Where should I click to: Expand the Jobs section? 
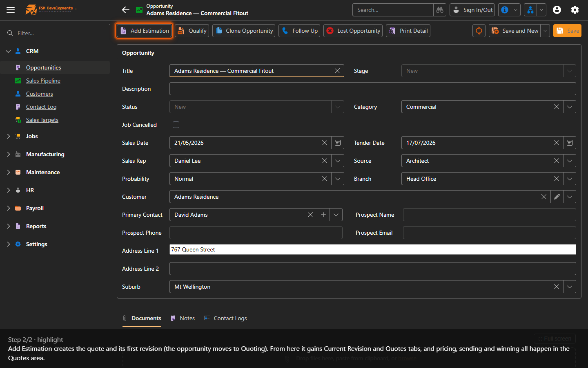tap(8, 136)
